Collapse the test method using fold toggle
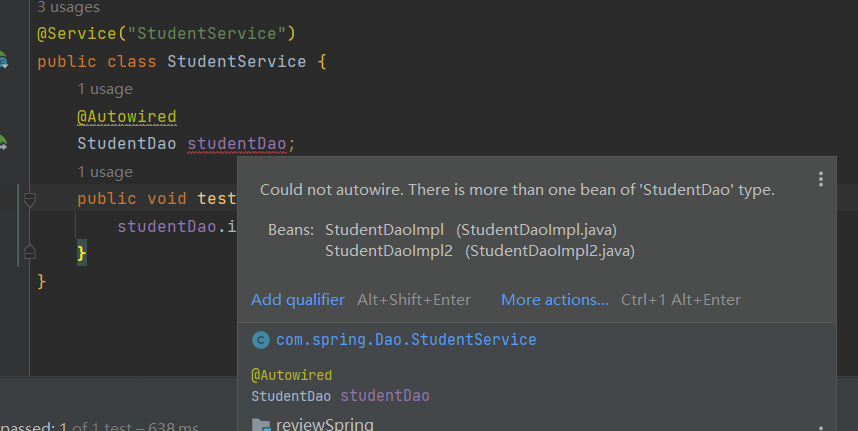858x431 pixels. point(29,199)
